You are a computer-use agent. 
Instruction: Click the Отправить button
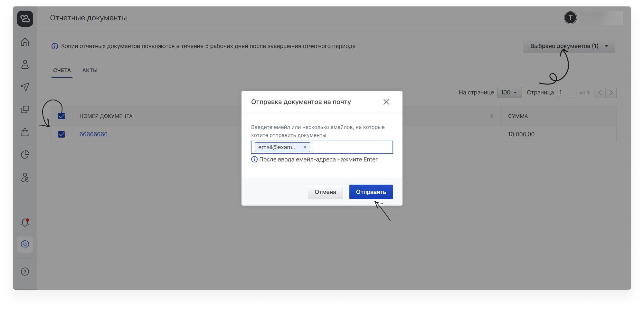click(x=371, y=192)
